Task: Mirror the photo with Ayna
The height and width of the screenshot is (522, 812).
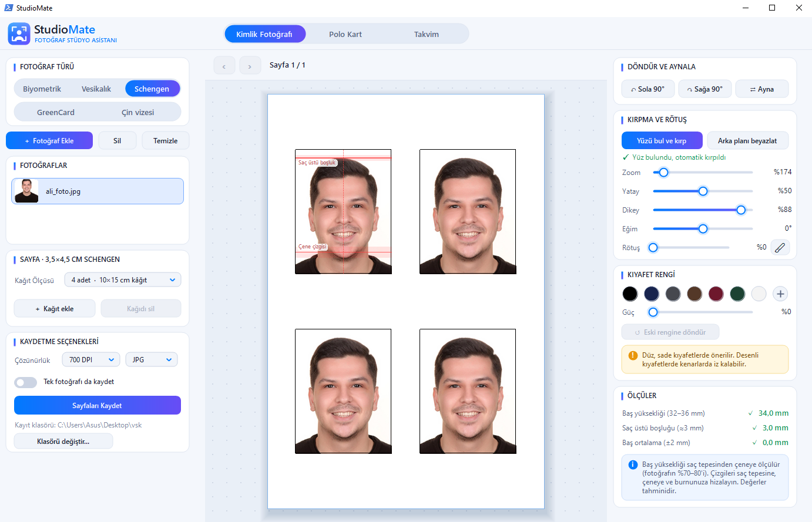Action: (762, 89)
